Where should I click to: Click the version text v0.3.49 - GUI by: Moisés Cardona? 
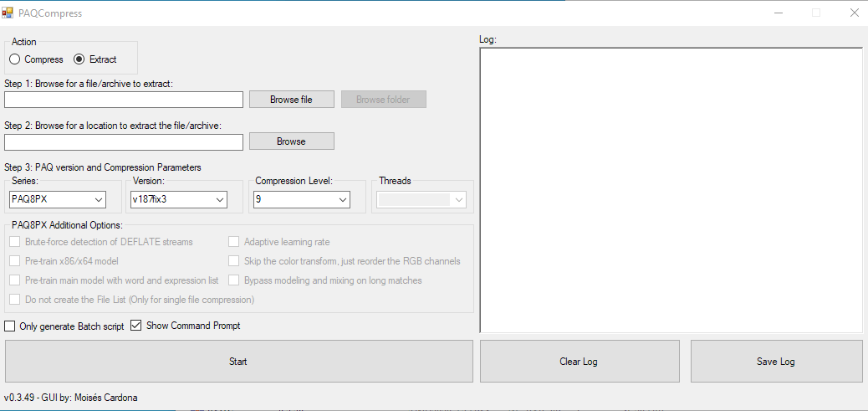point(71,398)
